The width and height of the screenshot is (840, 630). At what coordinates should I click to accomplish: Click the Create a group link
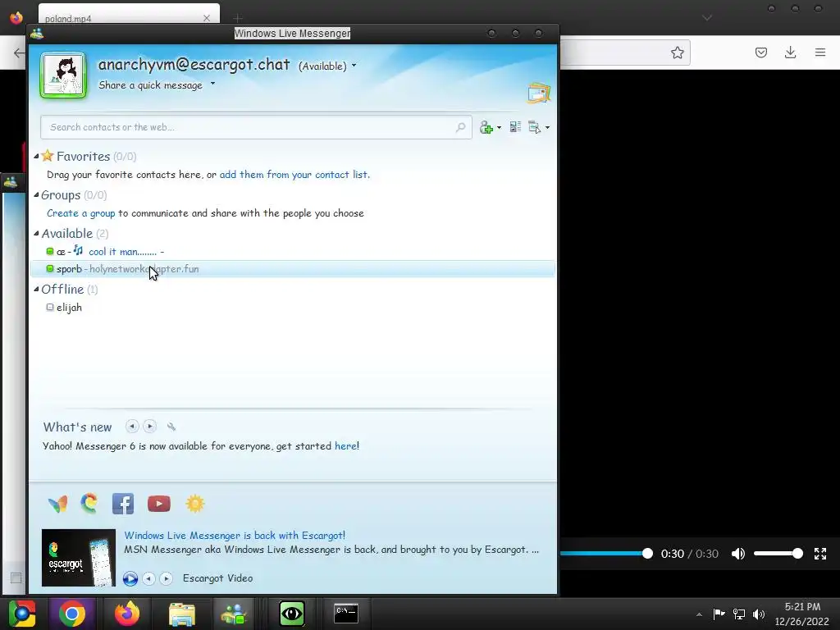click(x=81, y=213)
